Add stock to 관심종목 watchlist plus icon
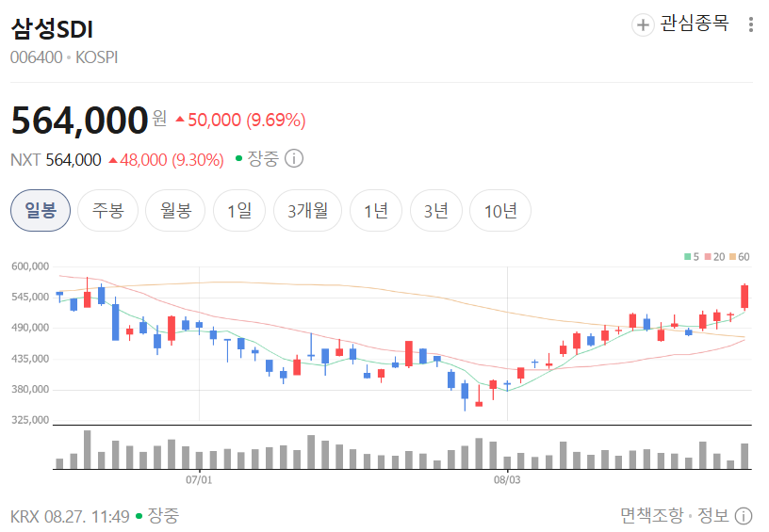Image resolution: width=769 pixels, height=532 pixels. point(643,24)
